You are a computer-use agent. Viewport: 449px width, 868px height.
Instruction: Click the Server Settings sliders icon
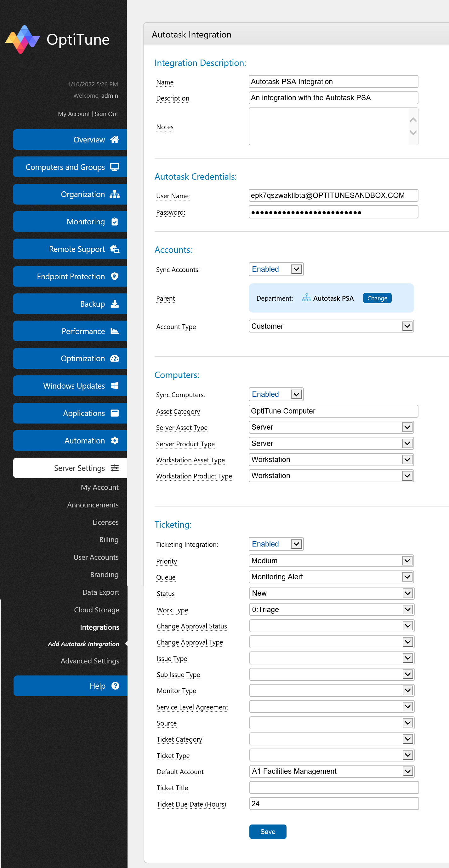(114, 468)
